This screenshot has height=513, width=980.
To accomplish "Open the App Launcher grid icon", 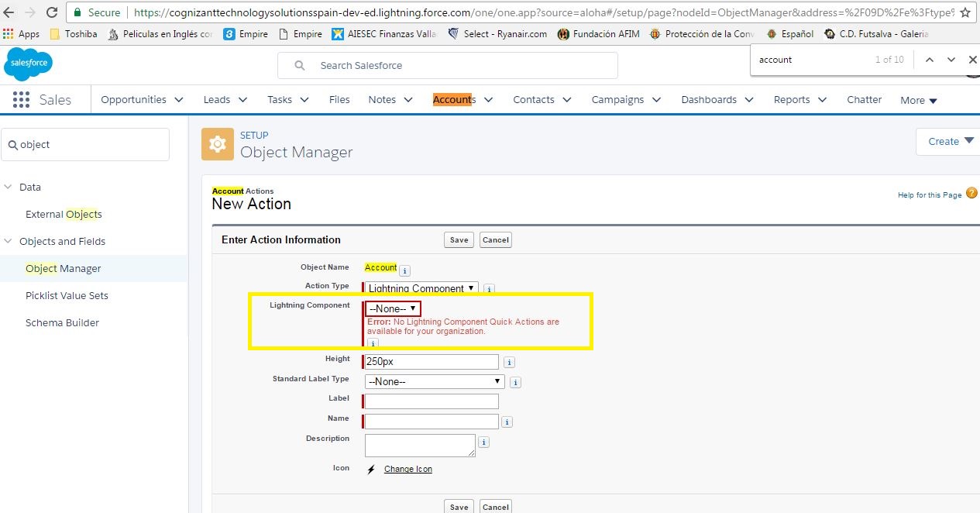I will [x=21, y=100].
